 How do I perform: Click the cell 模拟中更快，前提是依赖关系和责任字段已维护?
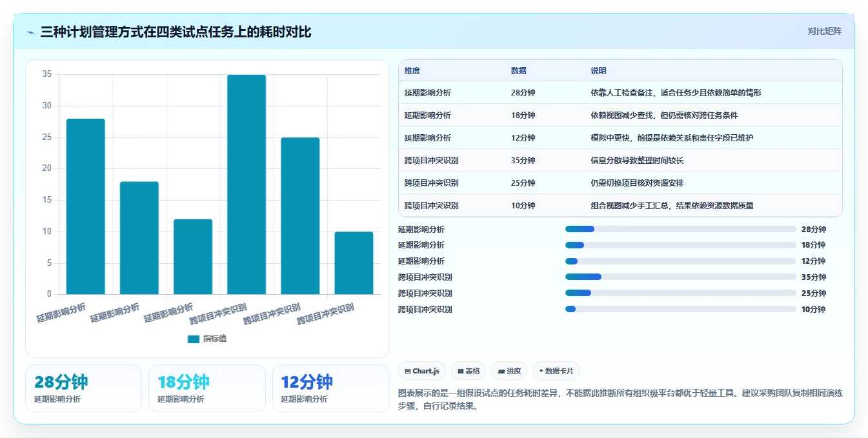click(672, 138)
